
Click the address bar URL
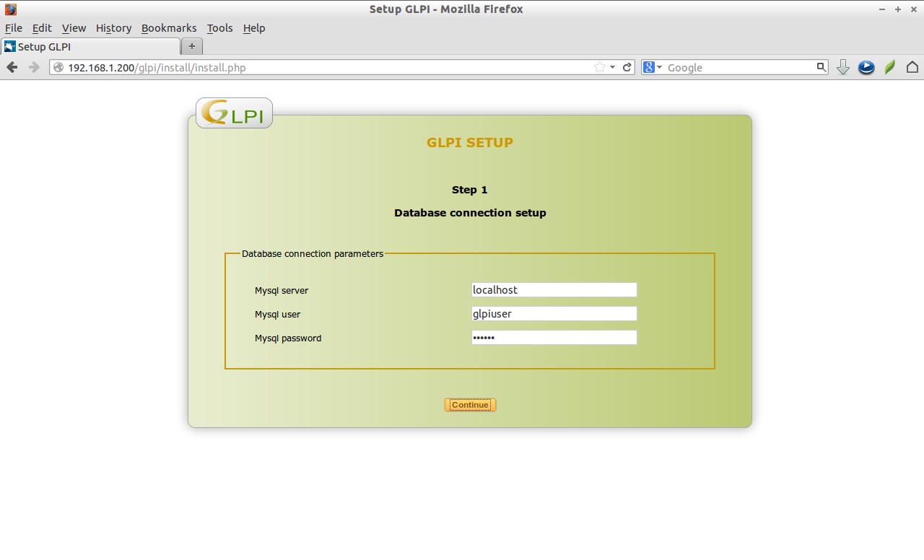(x=157, y=68)
